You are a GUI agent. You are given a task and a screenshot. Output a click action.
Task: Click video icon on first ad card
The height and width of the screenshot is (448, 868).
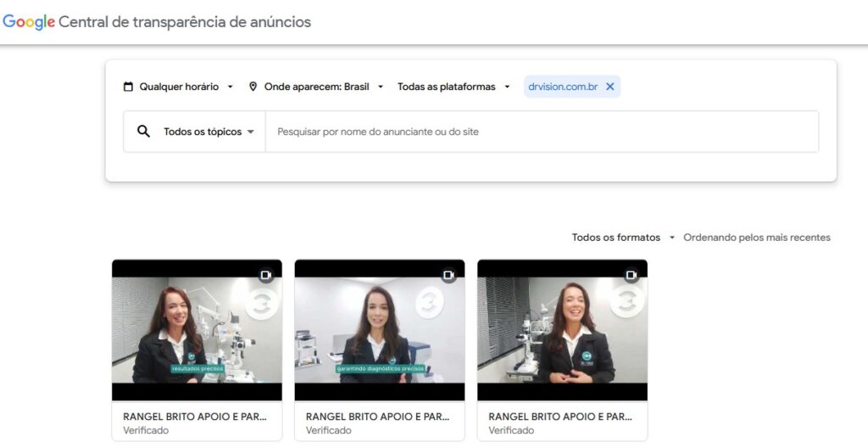(266, 275)
